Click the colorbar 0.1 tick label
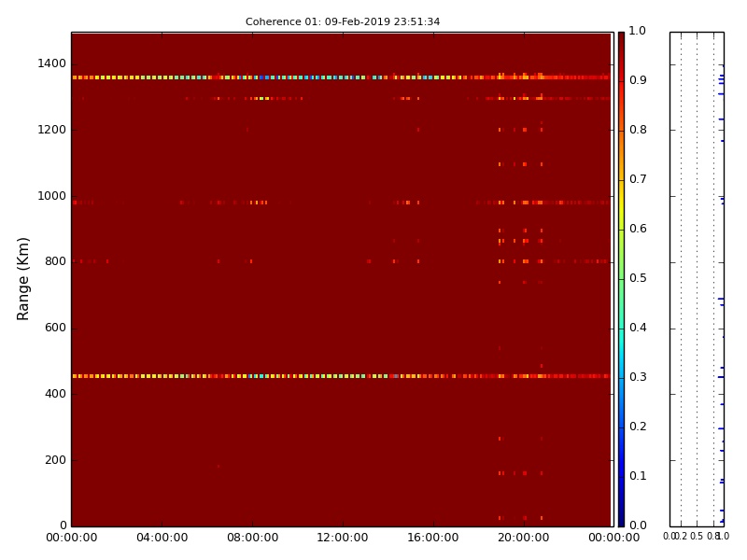The image size is (747, 560). pyautogui.click(x=638, y=476)
